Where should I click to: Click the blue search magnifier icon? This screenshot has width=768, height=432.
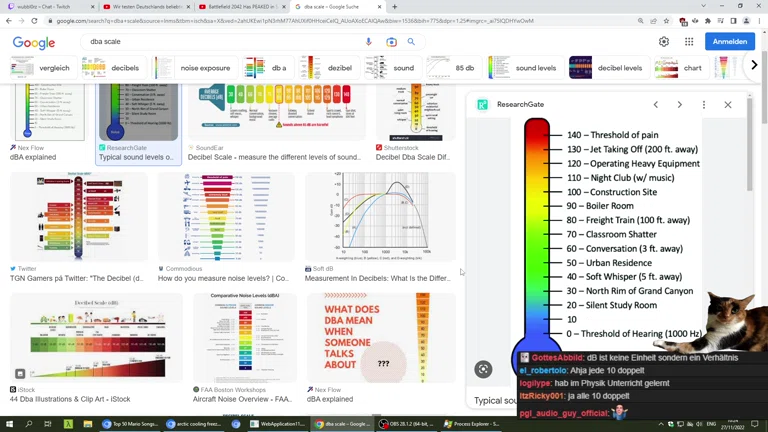[x=411, y=42]
